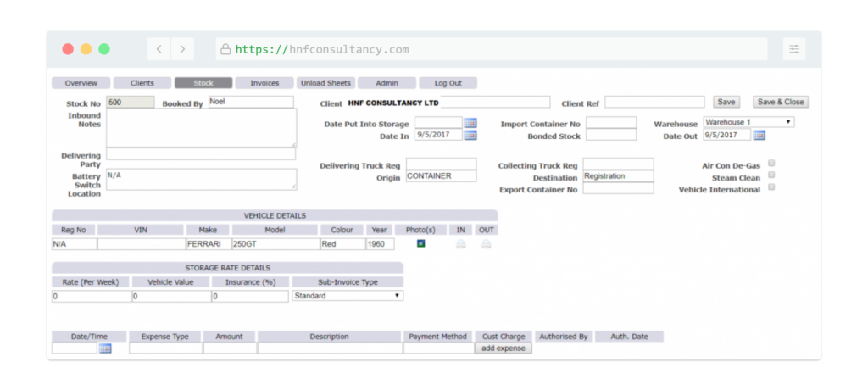
Task: Open the Sub-Invoice Type dropdown
Action: pyautogui.click(x=348, y=296)
